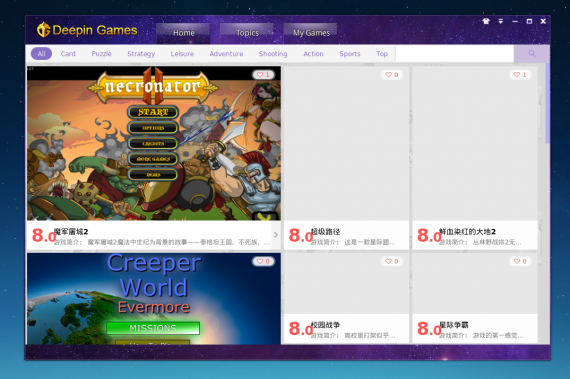Screen dimensions: 570x379
Task: Filter games by Action category
Action: click(x=313, y=54)
